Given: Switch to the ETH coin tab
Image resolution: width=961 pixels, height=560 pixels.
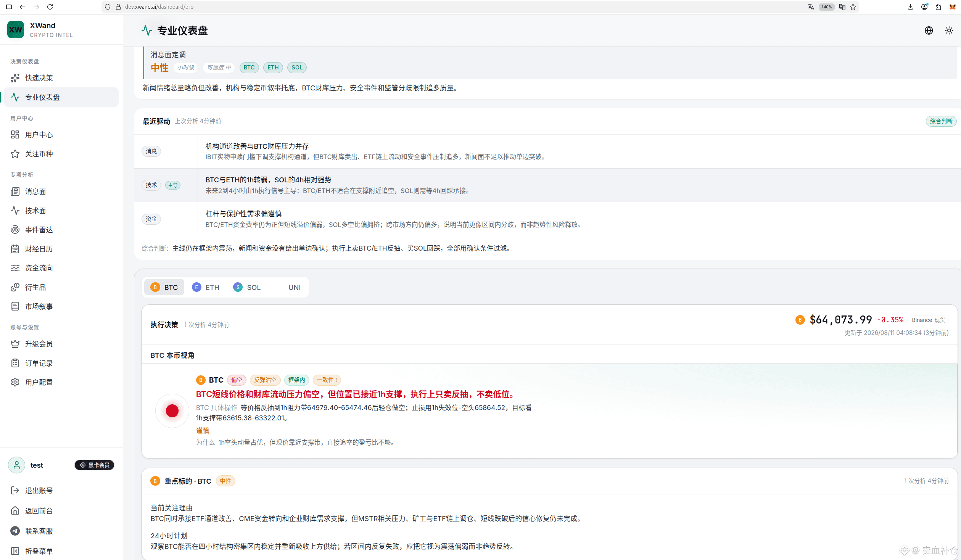Looking at the screenshot, I should (206, 287).
